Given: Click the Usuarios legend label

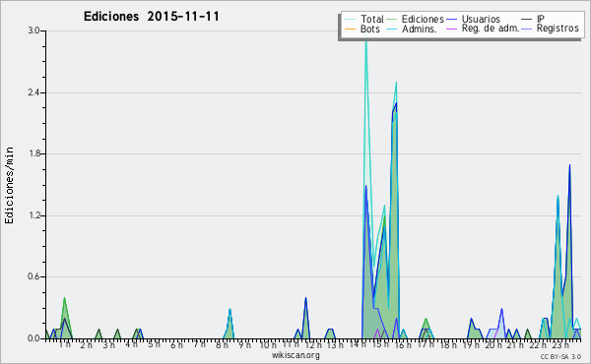Looking at the screenshot, I should coord(481,19).
